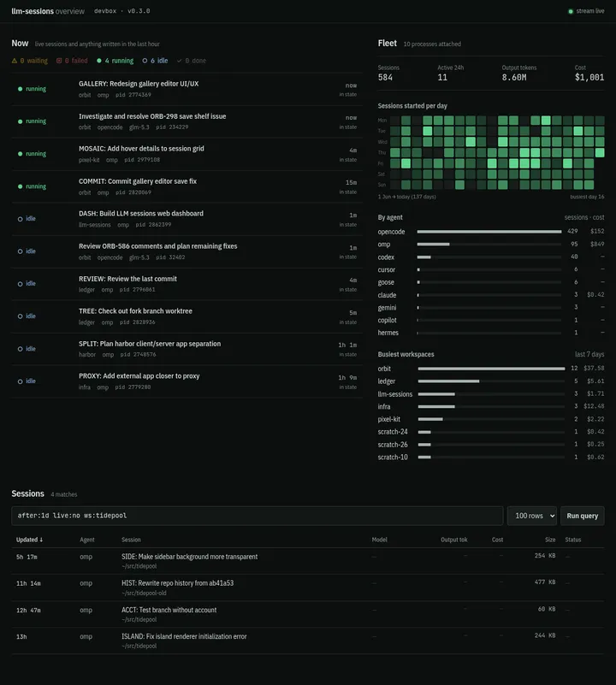
Task: Click the running dot on the ORB-298 session
Action: [x=21, y=121]
